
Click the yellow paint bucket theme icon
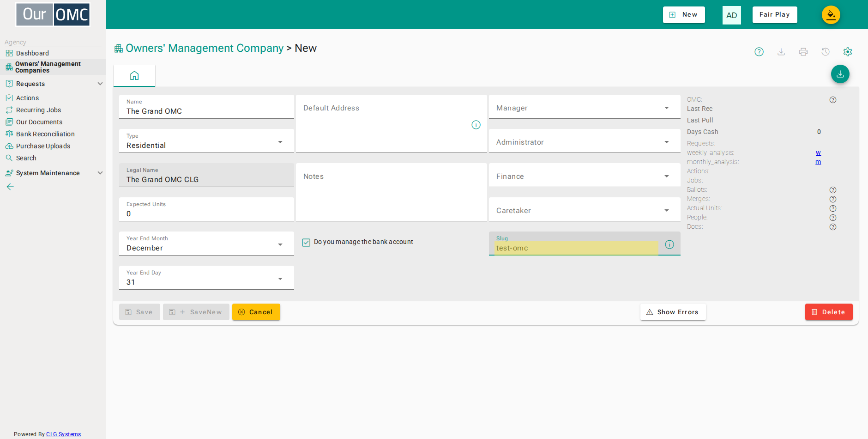[x=831, y=15]
